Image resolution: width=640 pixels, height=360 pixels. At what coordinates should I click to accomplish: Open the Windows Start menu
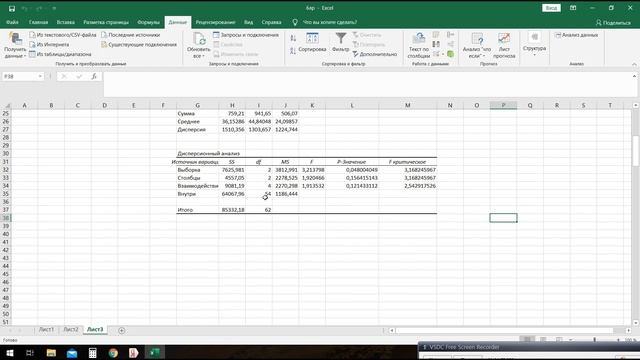9,353
